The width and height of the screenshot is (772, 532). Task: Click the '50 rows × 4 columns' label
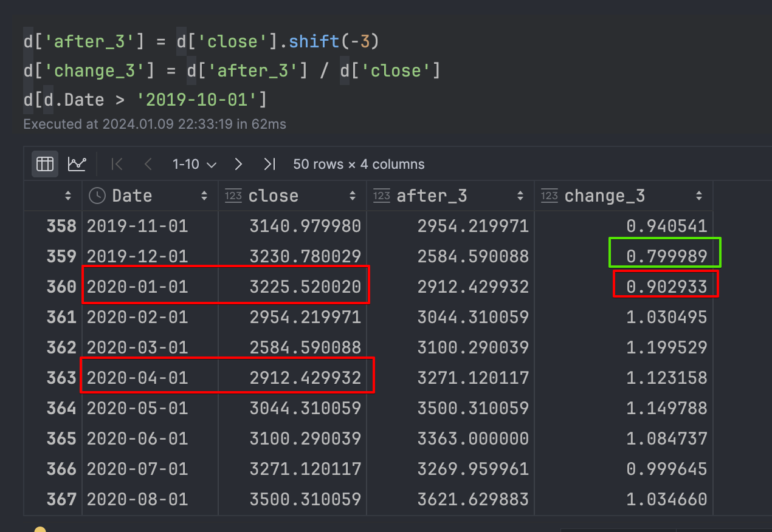(359, 164)
